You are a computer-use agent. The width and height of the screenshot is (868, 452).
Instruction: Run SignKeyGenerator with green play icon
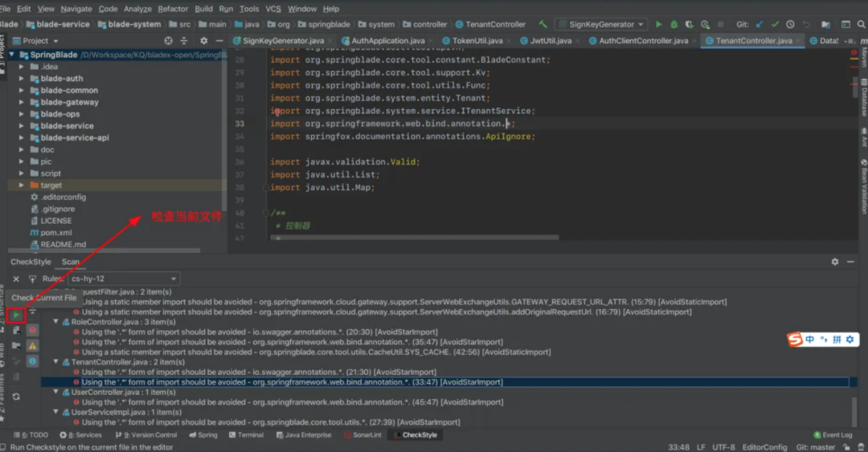(658, 24)
